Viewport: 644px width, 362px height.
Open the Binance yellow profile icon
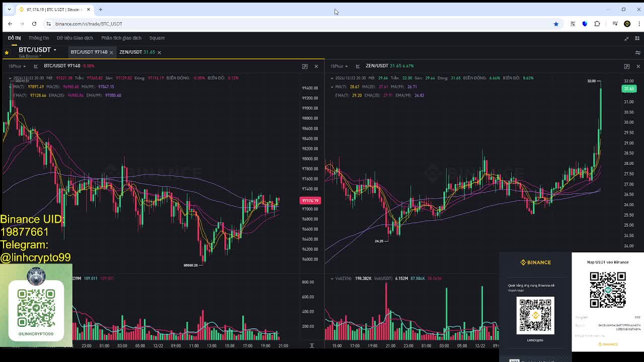click(627, 24)
